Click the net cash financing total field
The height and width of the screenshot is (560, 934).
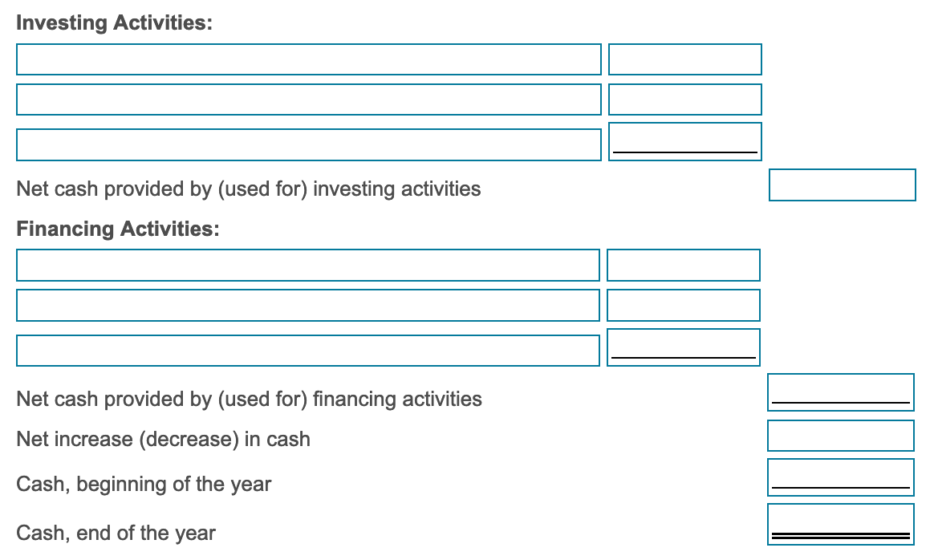(x=840, y=391)
